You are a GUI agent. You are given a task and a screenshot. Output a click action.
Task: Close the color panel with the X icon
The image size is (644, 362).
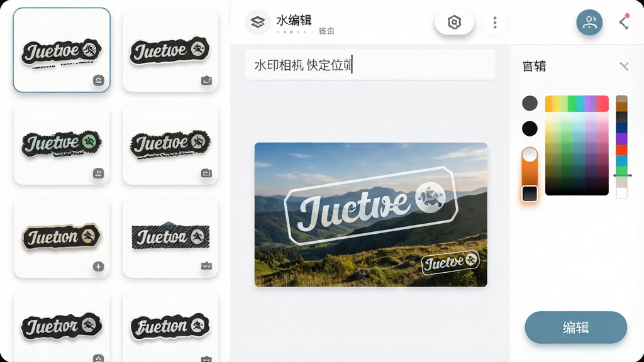click(x=625, y=66)
